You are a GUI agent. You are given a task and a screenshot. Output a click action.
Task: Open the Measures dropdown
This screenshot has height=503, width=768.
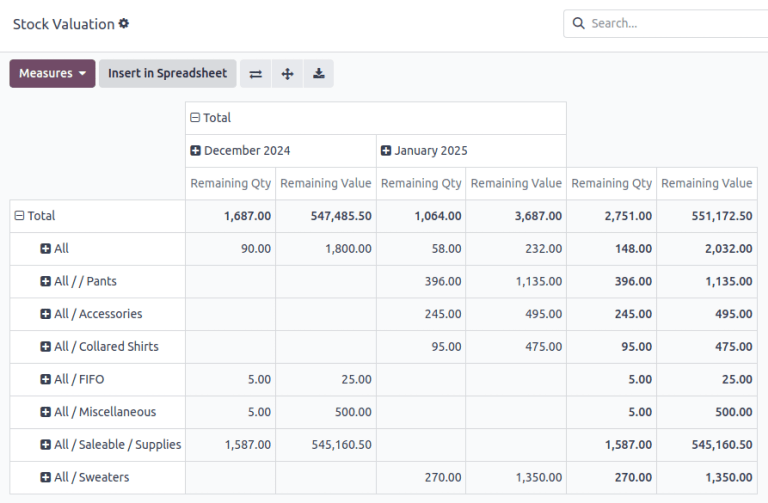tap(52, 74)
